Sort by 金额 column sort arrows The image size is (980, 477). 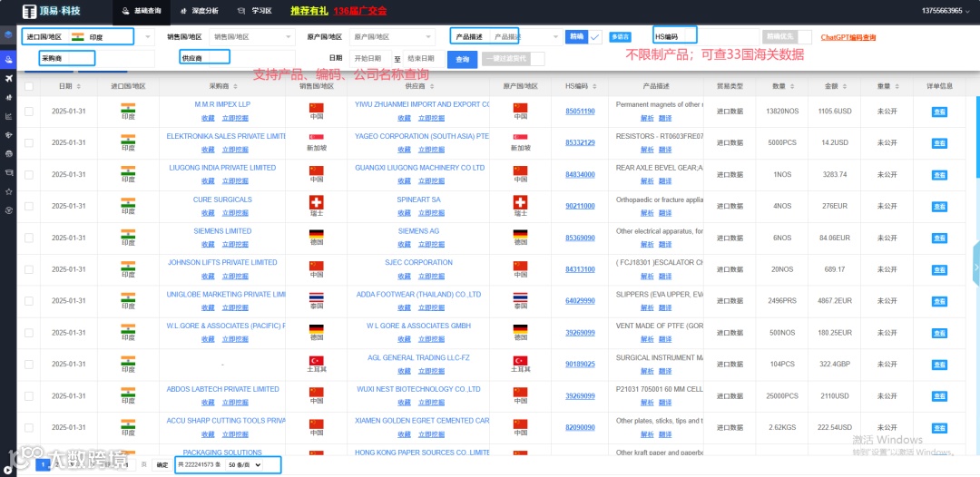tap(845, 87)
